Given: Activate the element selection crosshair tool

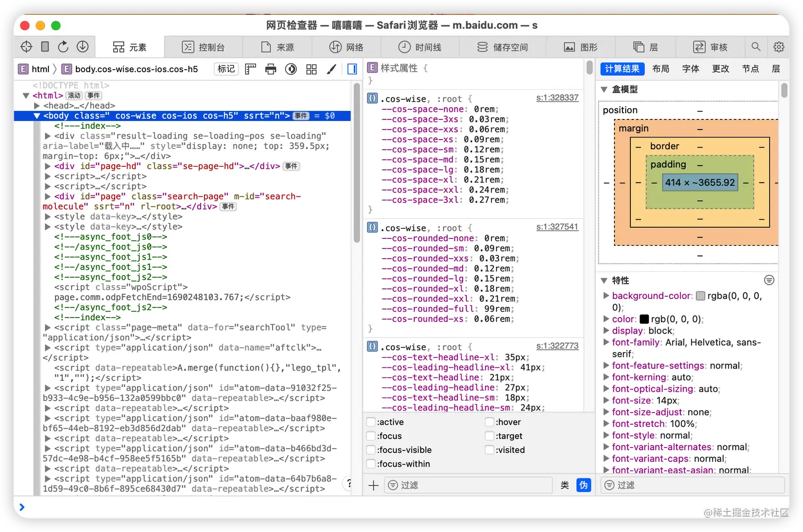Looking at the screenshot, I should point(26,47).
